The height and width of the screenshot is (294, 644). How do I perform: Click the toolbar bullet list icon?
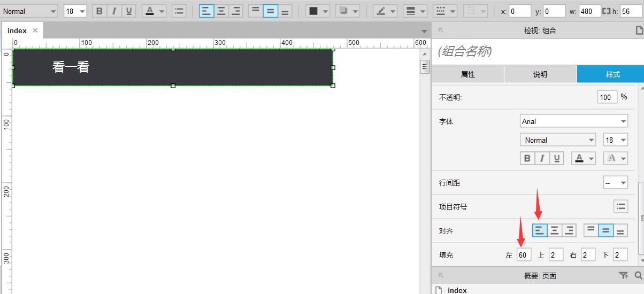[179, 11]
